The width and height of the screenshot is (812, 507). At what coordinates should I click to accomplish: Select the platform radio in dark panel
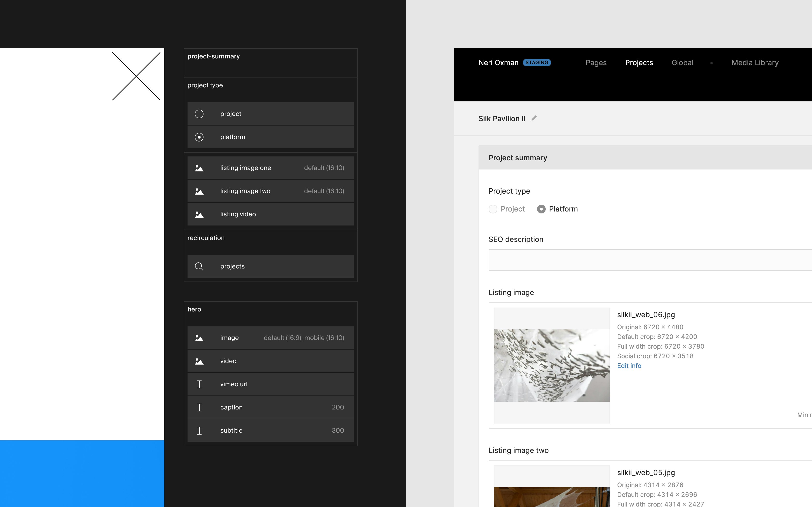pos(199,137)
